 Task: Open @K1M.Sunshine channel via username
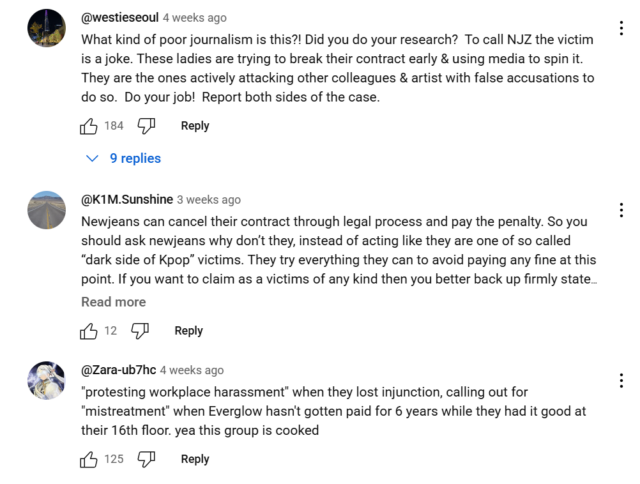(126, 199)
